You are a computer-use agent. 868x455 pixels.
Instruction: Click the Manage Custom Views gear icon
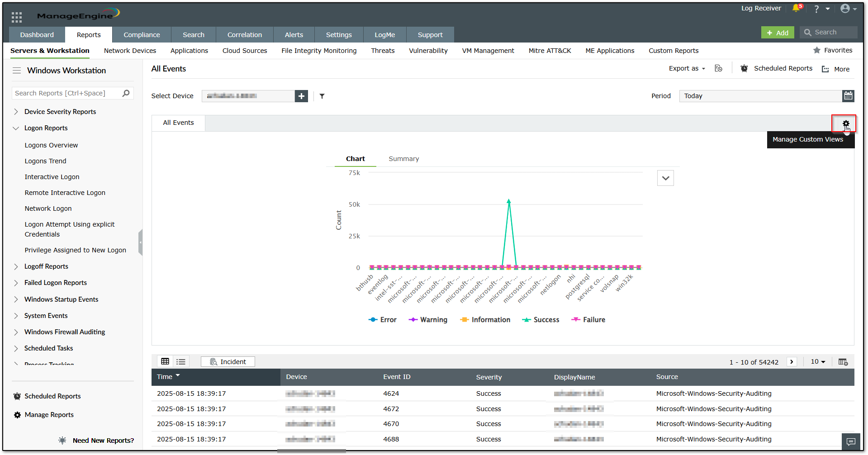pyautogui.click(x=845, y=123)
